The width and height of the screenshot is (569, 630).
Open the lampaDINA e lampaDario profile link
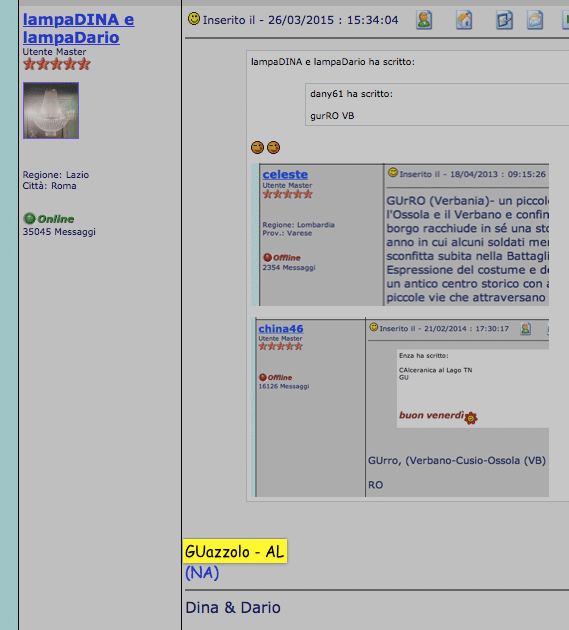(78, 28)
